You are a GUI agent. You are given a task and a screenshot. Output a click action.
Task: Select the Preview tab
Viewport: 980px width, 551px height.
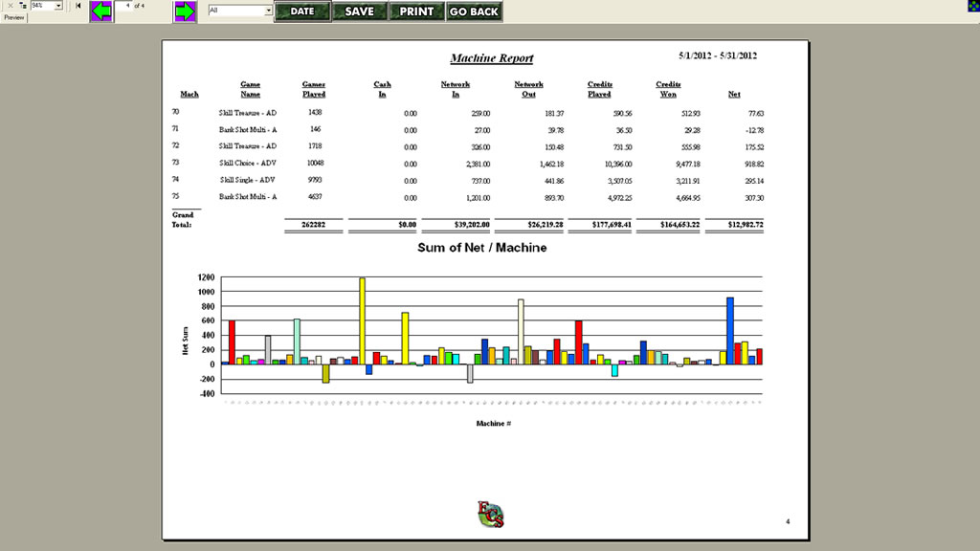(x=14, y=17)
